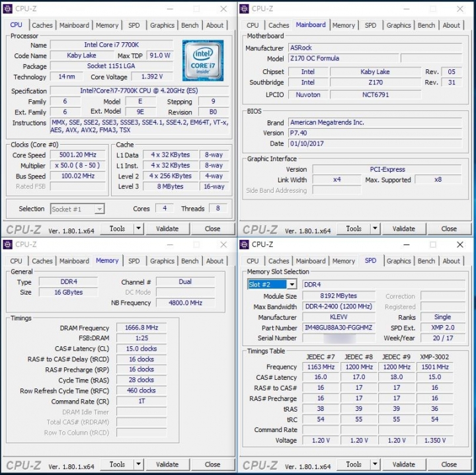Screen dimensions: 476x475
Task: Click the CPU-Z app icon in the Mainboard window
Action: click(x=244, y=9)
